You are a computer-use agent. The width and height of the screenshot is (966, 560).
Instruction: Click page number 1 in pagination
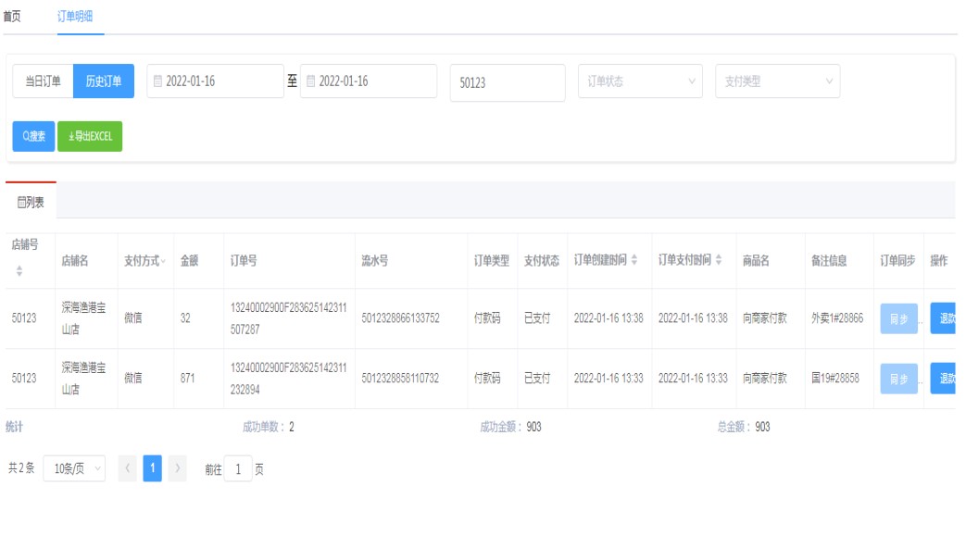click(153, 468)
